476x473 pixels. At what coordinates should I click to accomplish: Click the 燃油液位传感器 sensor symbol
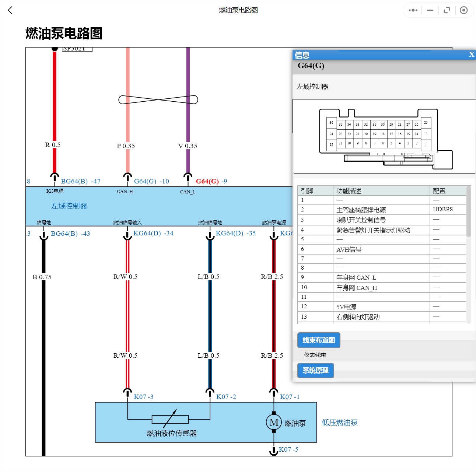pos(170,419)
